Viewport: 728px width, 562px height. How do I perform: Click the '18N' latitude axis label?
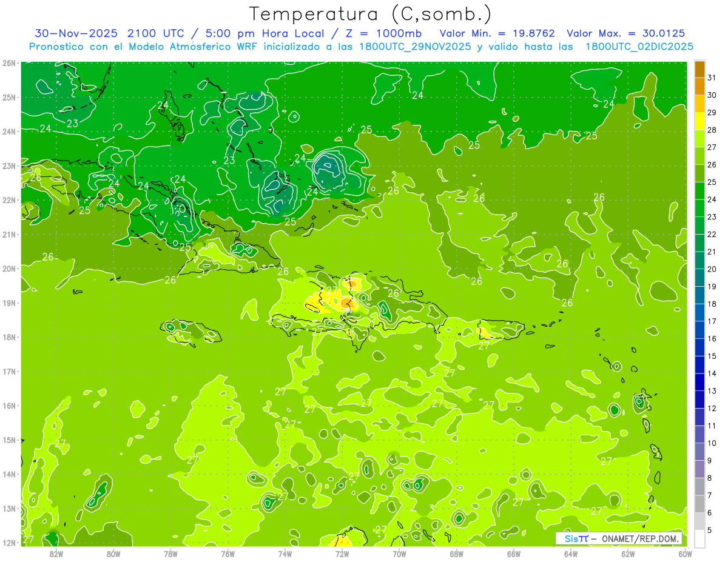pyautogui.click(x=9, y=337)
